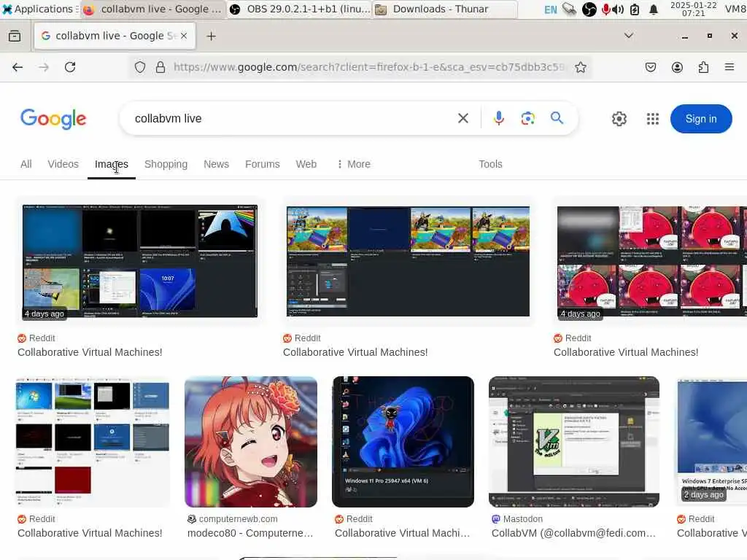Viewport: 747px width, 560px height.
Task: Click the panel clock showing 07:21
Action: [693, 9]
